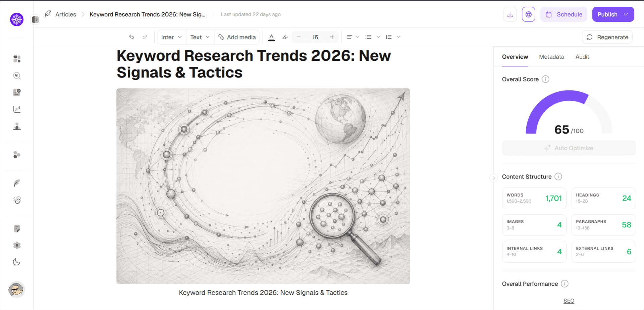Open the highlighter color tool
Viewport: 644px width, 310px height.
(x=285, y=37)
